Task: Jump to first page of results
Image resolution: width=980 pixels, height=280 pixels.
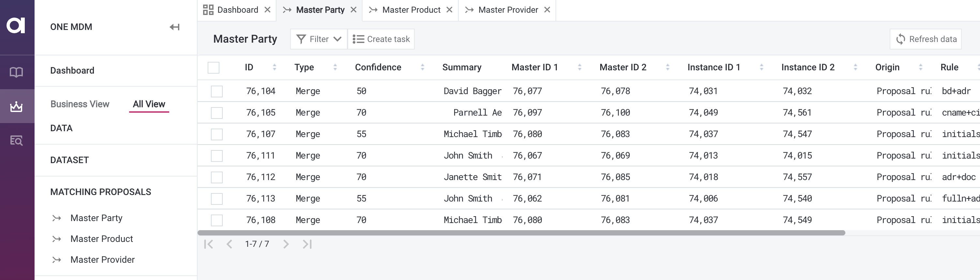Action: pos(208,244)
